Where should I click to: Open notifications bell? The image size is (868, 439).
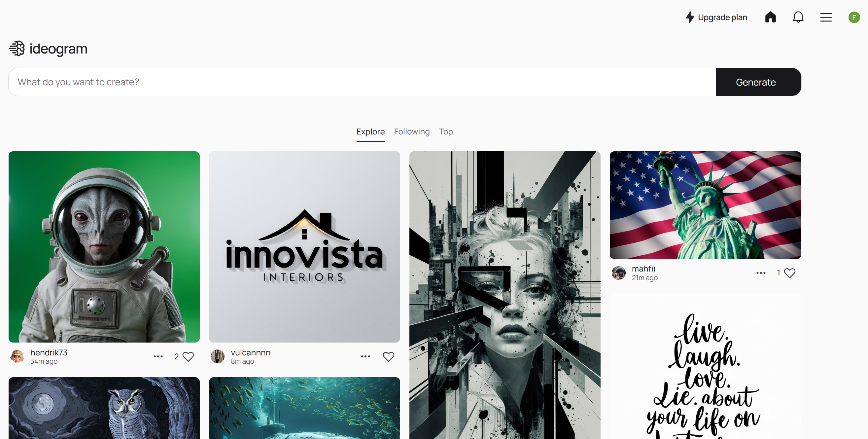798,17
